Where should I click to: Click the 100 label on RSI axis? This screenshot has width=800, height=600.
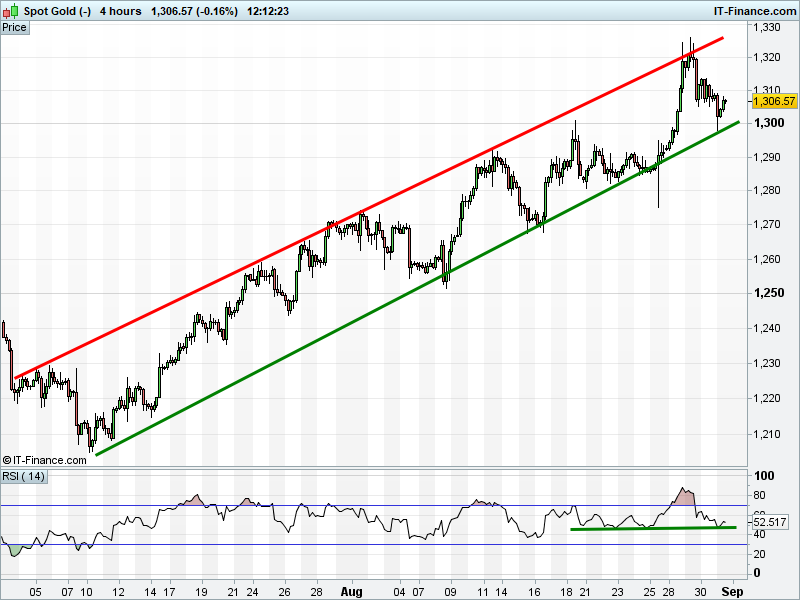pyautogui.click(x=764, y=476)
